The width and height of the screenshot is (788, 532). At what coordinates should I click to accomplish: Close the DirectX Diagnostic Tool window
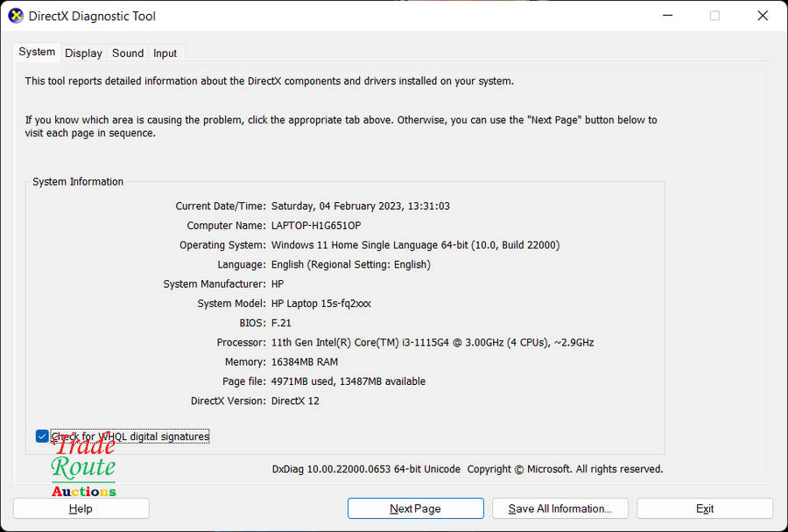coord(763,16)
